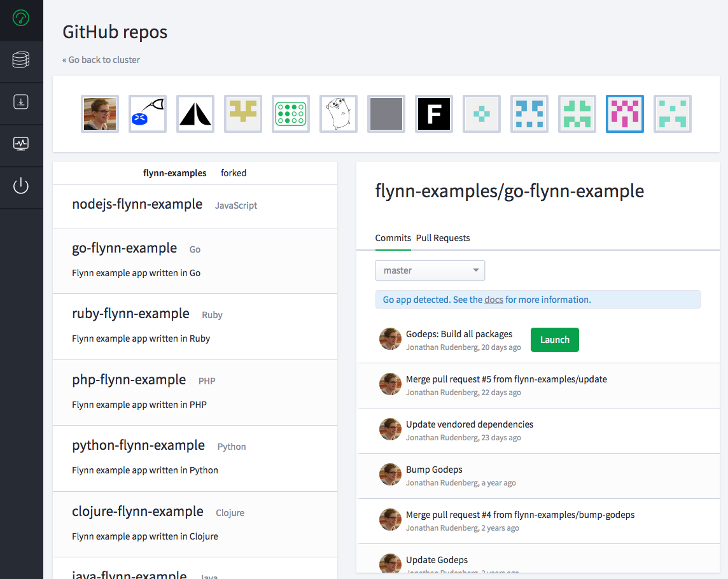This screenshot has width=728, height=579.
Task: Go back to cluster
Action: [x=101, y=59]
